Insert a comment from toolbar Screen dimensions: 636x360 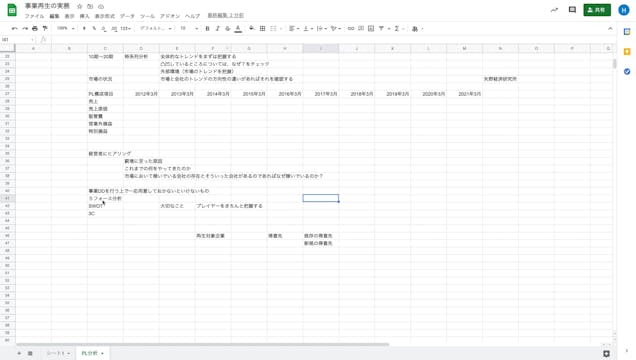tap(361, 28)
